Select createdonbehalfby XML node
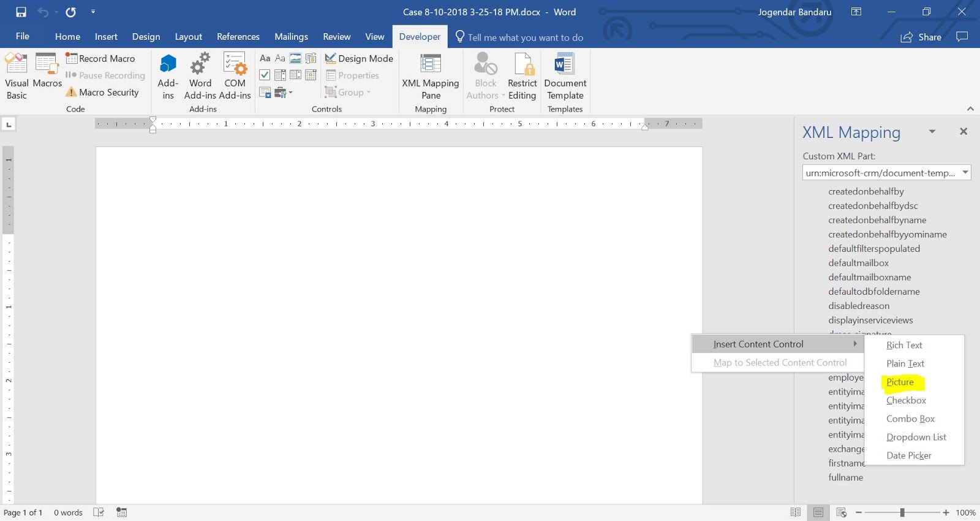980x521 pixels. [866, 191]
